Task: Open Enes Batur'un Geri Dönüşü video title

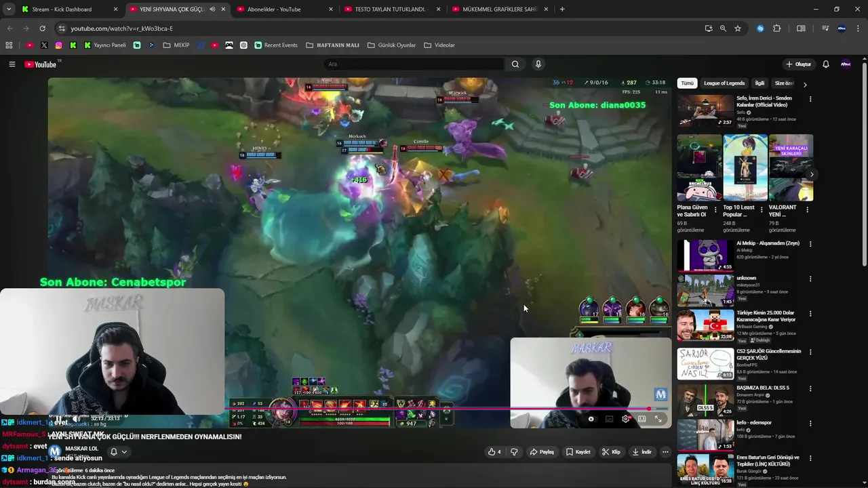Action: click(x=768, y=461)
